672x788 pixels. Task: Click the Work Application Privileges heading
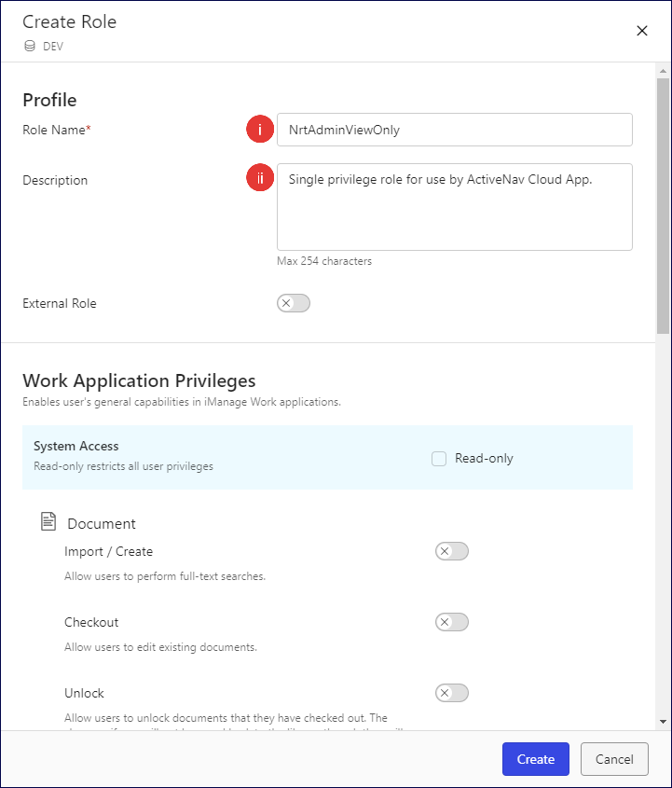pyautogui.click(x=139, y=380)
